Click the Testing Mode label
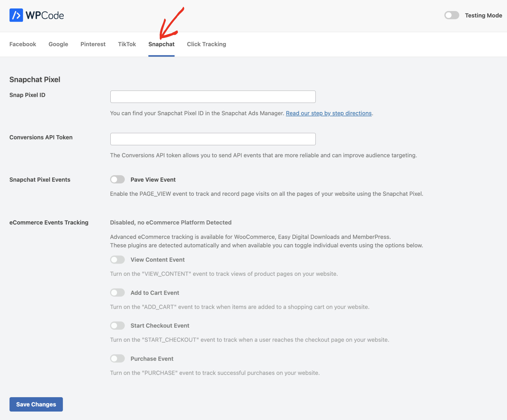This screenshot has width=507, height=420. 483,15
